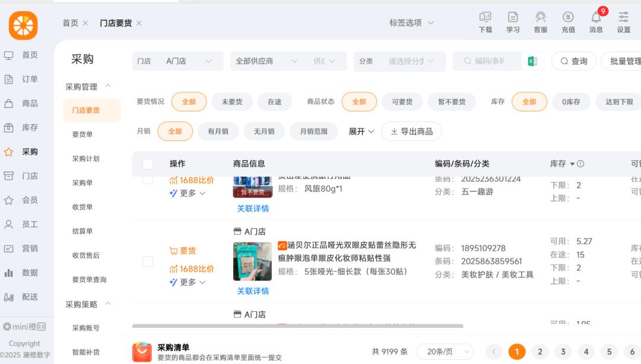Open 商品 products in sidebar
Viewport: 641px width, 364px height.
click(x=21, y=103)
